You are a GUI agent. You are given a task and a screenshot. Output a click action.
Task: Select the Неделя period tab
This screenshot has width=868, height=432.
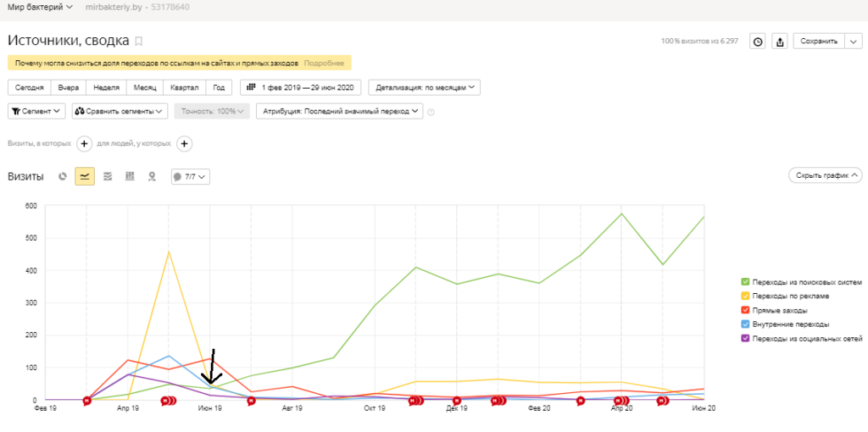106,87
